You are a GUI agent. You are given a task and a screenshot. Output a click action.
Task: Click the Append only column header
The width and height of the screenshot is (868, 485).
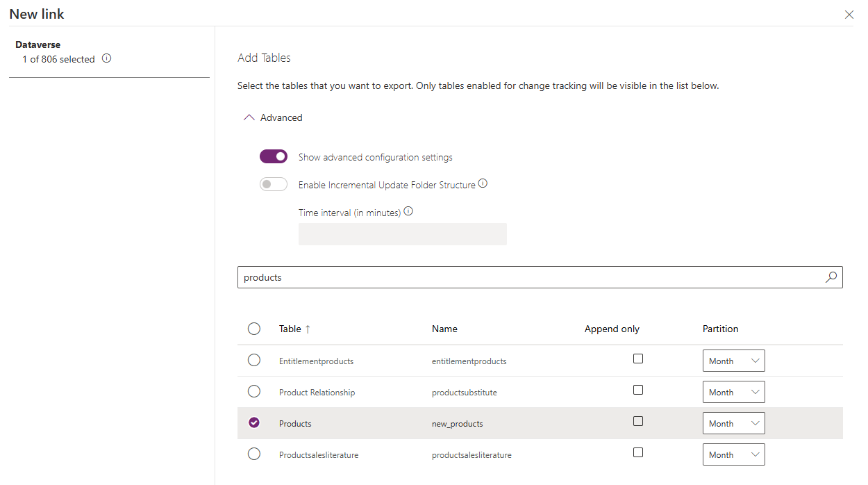pos(612,329)
